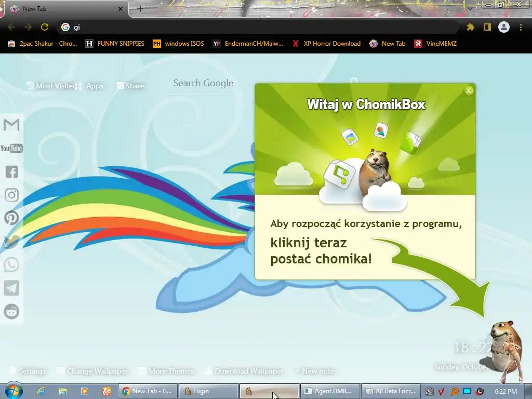Go back to previous page
Viewport: 532px width, 399px height.
11,27
